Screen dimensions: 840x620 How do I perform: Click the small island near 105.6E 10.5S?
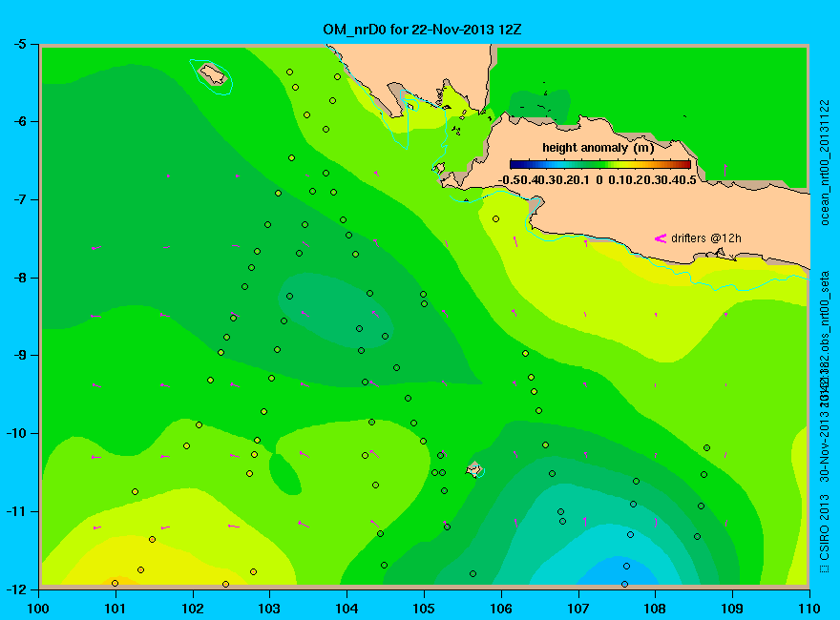(x=474, y=469)
